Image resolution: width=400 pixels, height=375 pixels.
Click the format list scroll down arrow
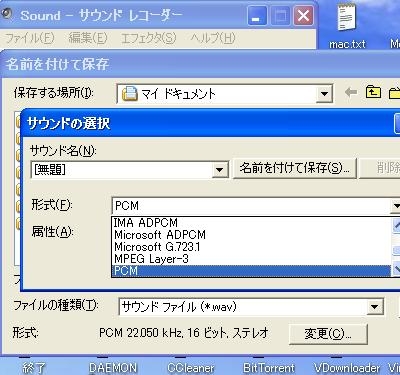[396, 269]
